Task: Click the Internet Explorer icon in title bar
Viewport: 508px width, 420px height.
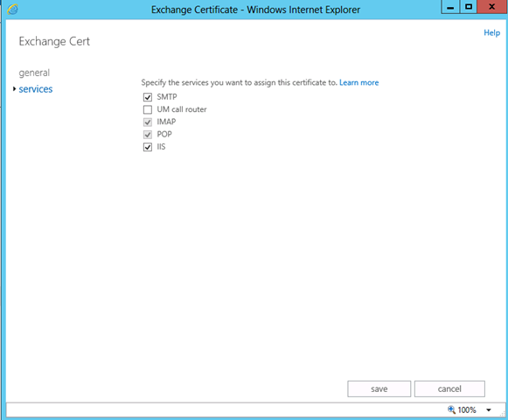Action: click(x=12, y=10)
